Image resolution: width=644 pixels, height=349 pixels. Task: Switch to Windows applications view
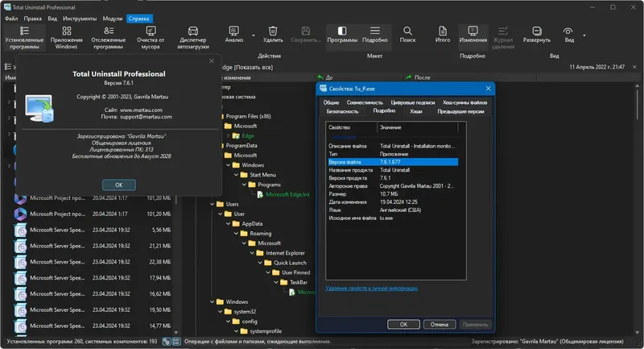67,37
